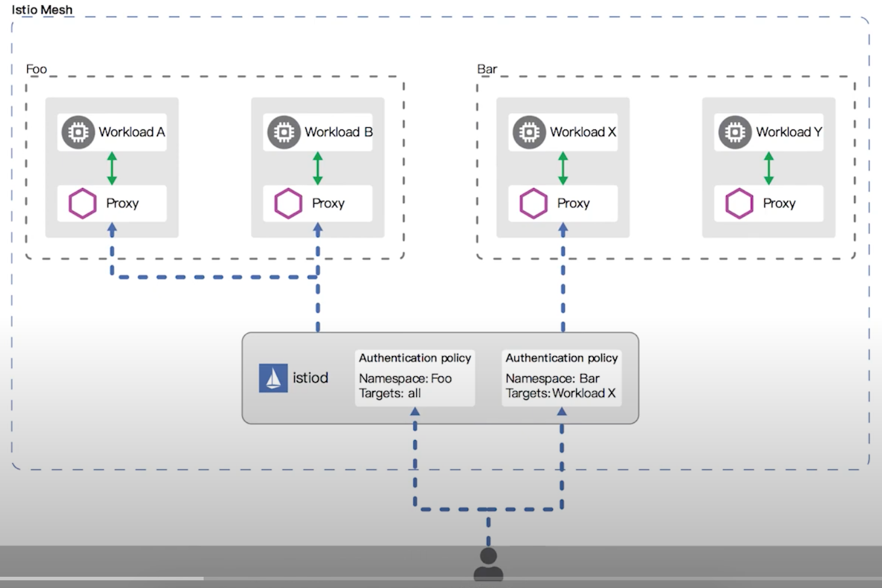Open the Authentication policy box for Namespace Foo
The width and height of the screenshot is (882, 588).
point(414,377)
